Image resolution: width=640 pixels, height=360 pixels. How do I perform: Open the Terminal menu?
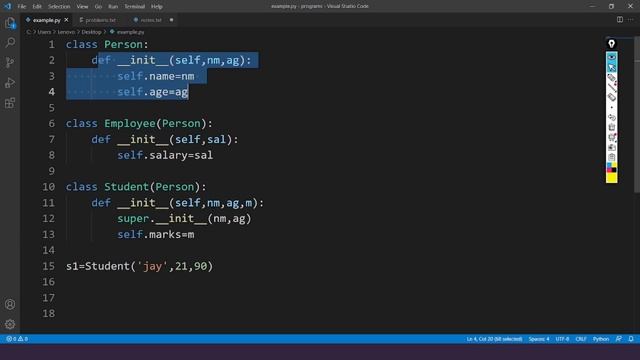point(135,7)
